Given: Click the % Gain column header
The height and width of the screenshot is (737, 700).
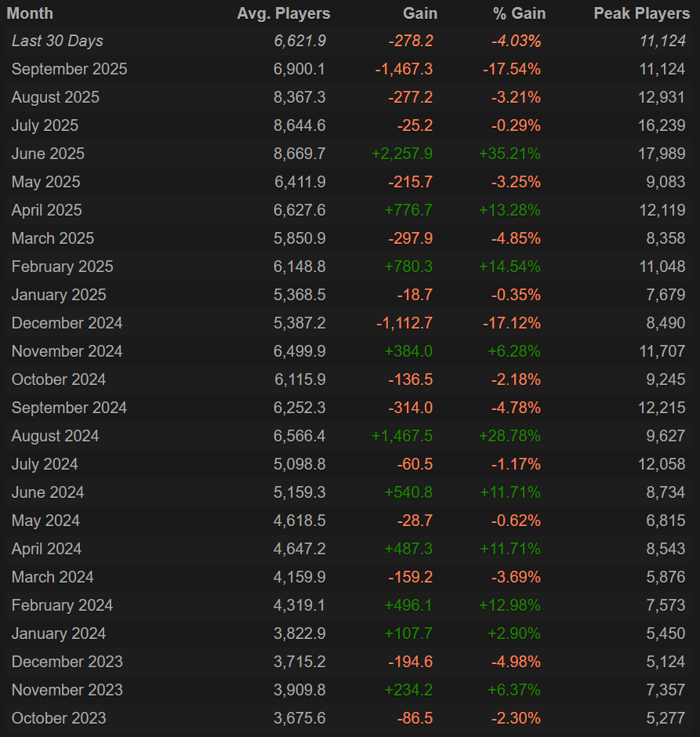Looking at the screenshot, I should pos(519,13).
